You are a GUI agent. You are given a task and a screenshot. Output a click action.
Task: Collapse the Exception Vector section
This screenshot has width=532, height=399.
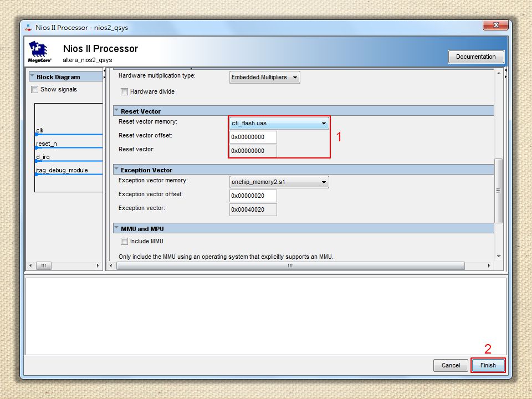[116, 168]
